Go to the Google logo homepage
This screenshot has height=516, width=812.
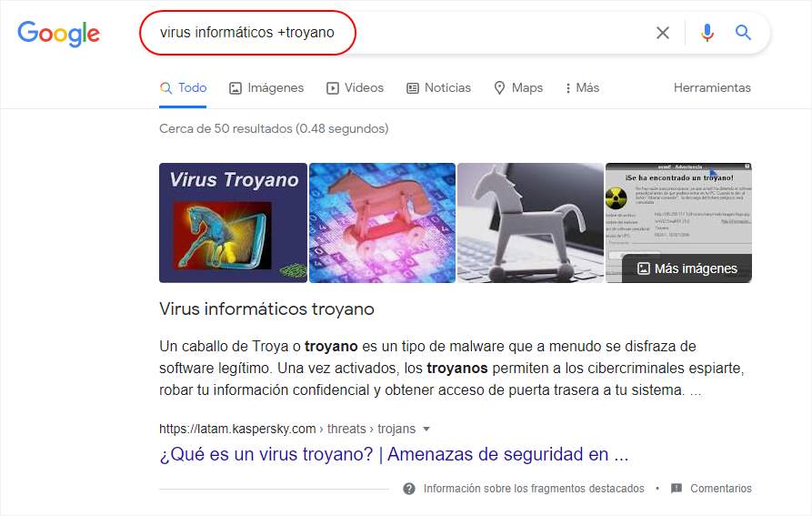(58, 34)
